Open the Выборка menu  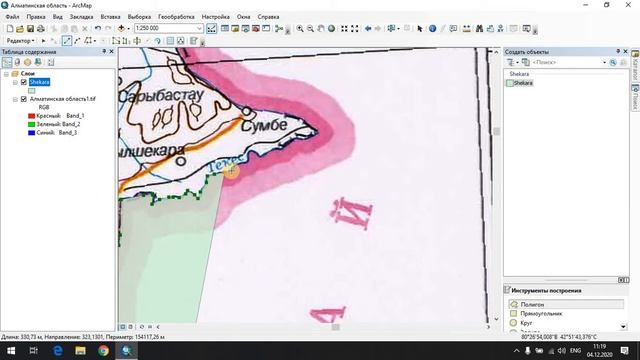[139, 17]
